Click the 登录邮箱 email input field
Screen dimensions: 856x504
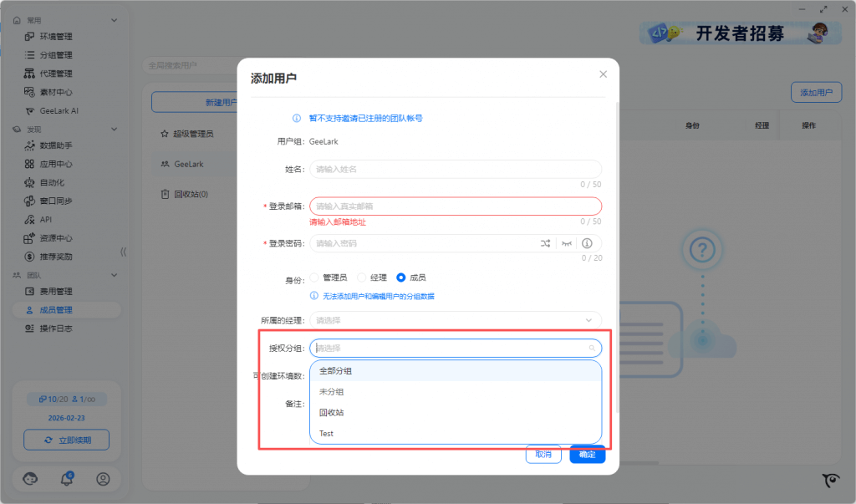(x=456, y=206)
